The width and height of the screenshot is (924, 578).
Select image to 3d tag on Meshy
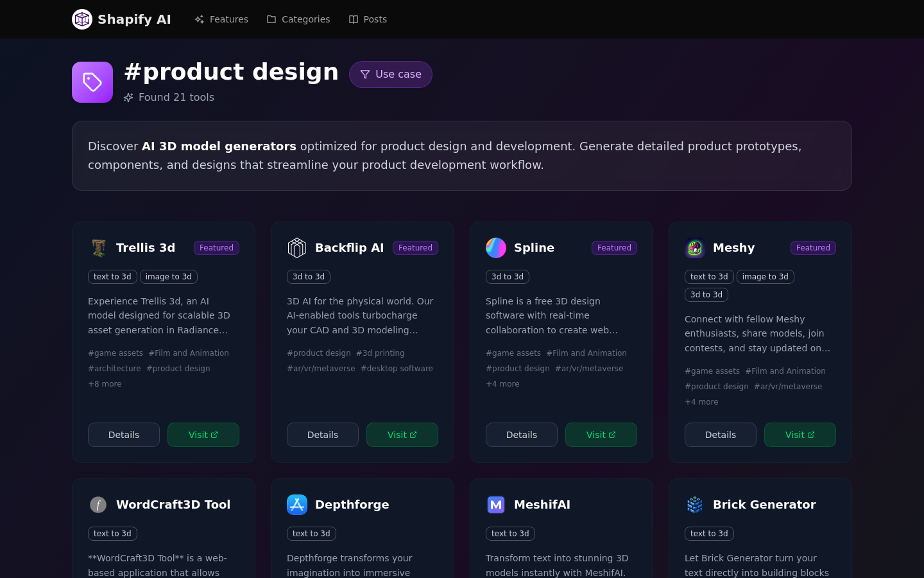766,277
